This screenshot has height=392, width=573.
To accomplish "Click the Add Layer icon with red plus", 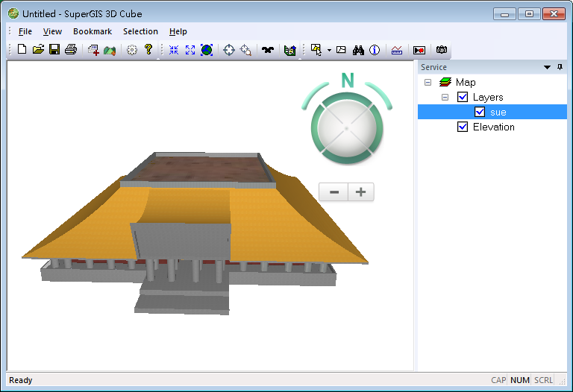I will click(x=93, y=50).
